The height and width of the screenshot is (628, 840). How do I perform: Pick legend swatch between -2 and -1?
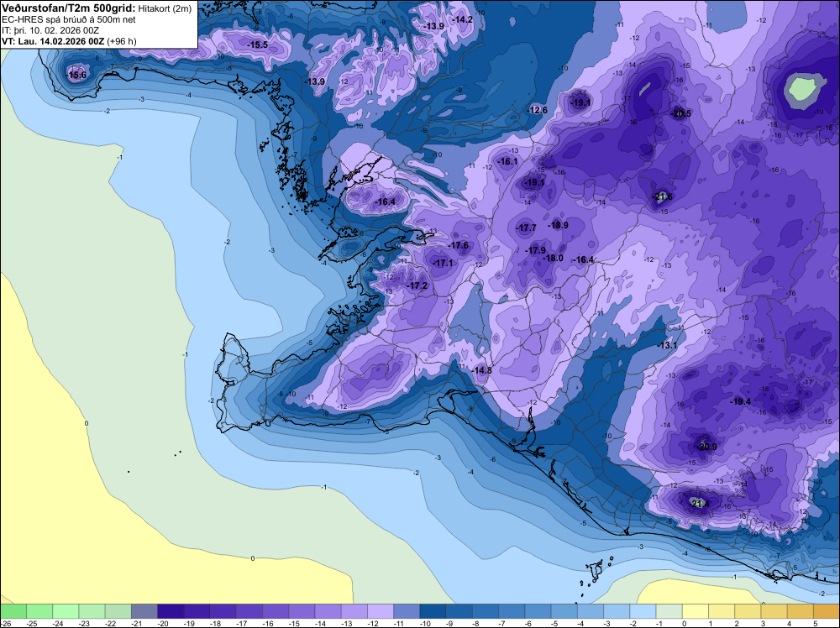pos(643,611)
